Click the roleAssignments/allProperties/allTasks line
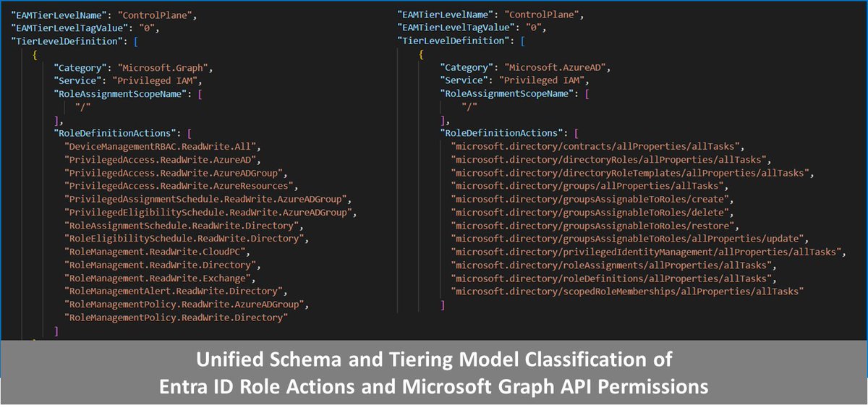868x413 pixels. coord(615,265)
